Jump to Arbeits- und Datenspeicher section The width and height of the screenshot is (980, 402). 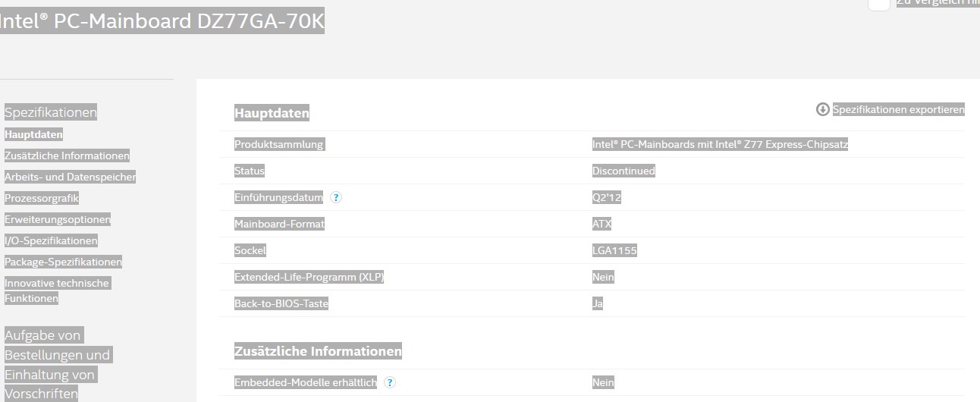pos(70,177)
